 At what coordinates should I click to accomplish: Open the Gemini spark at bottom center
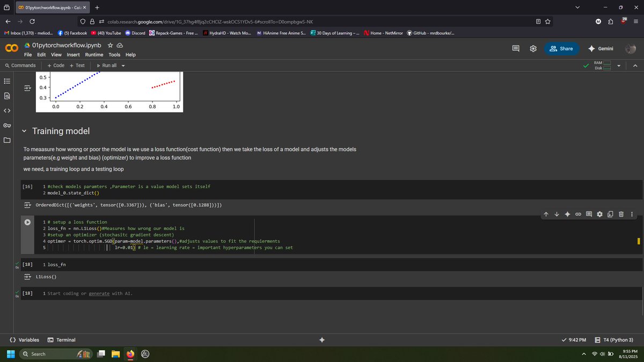coord(322,340)
